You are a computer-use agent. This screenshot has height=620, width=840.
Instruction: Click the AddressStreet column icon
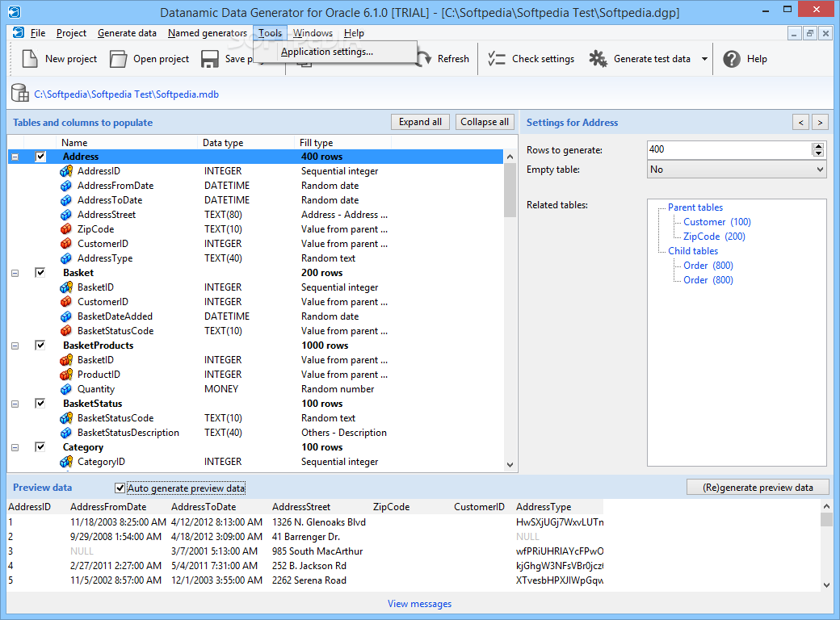point(66,215)
